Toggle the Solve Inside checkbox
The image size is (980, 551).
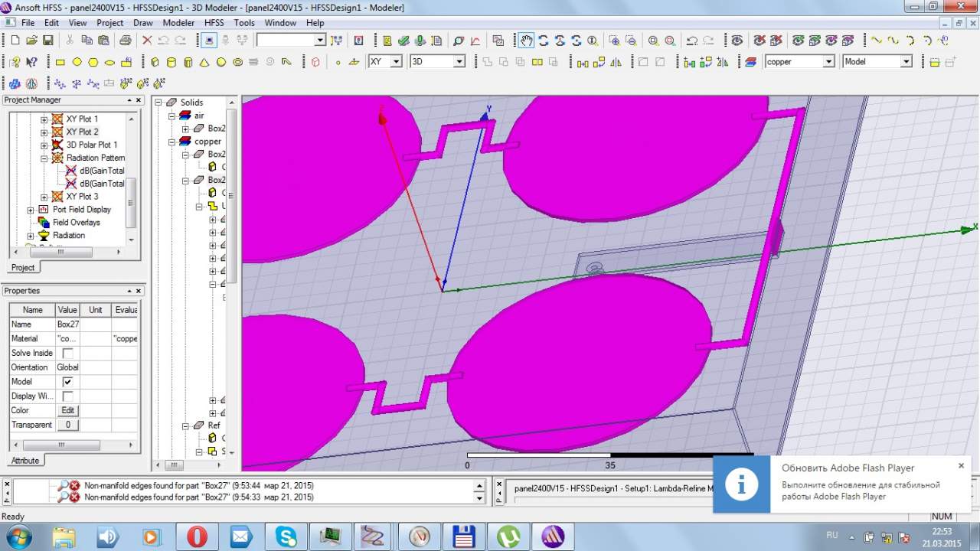[67, 354]
